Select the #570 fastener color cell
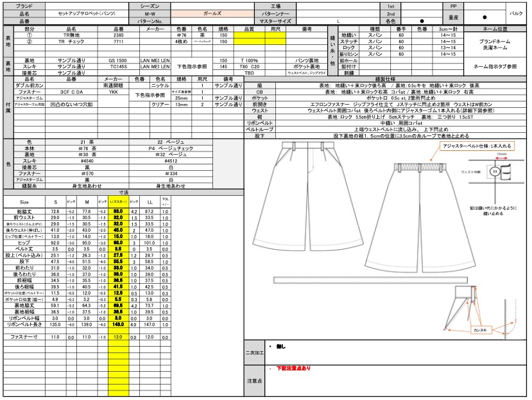This screenshot has width=532, height=400. [87, 173]
